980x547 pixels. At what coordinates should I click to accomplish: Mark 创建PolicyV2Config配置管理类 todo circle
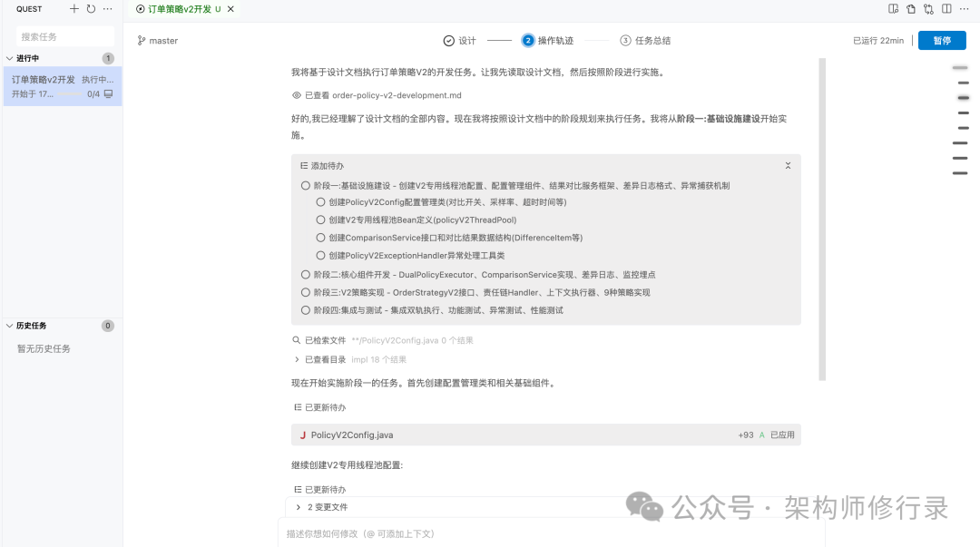point(320,202)
